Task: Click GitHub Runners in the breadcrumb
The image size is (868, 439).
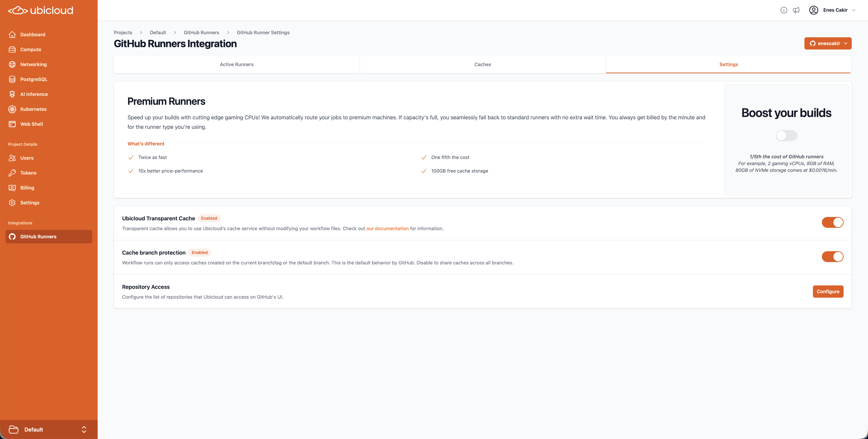Action: pos(201,33)
